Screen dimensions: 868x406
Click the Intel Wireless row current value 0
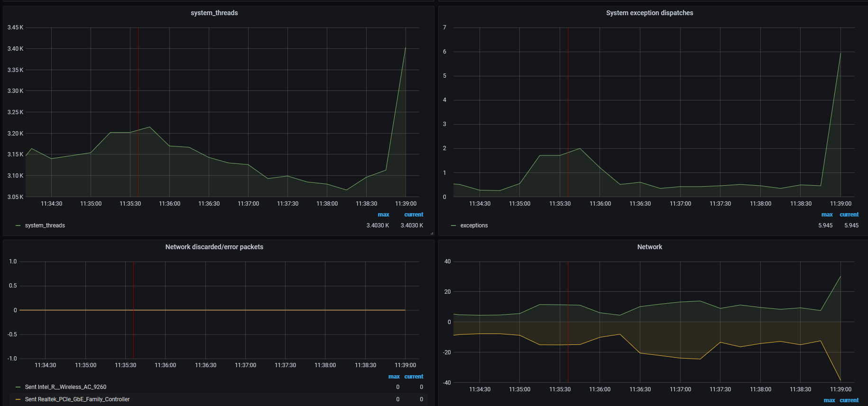[421, 387]
